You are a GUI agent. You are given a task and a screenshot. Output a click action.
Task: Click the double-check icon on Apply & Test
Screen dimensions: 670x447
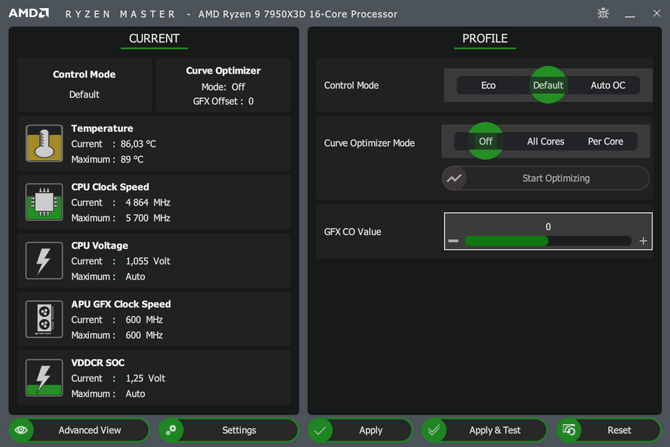(x=434, y=430)
